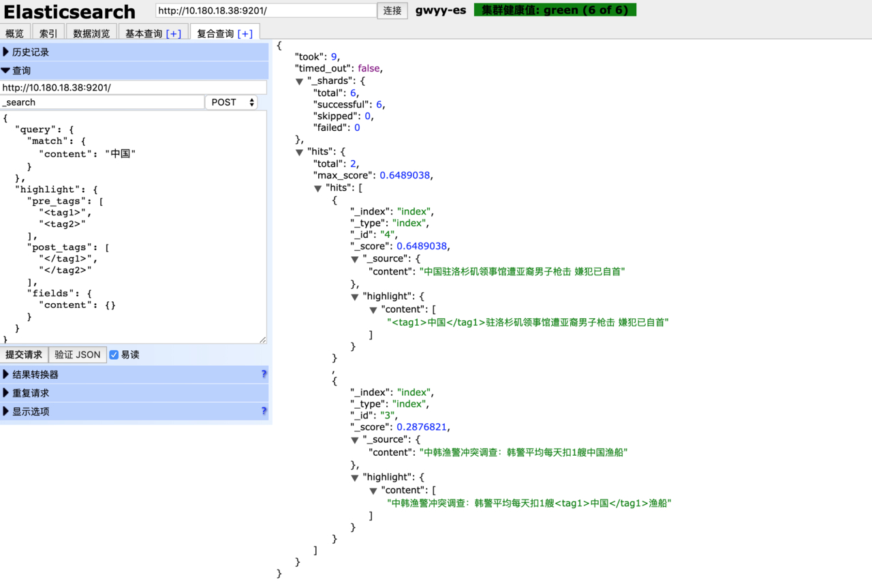Image resolution: width=872 pixels, height=588 pixels.
Task: Open the 基本查询 tab
Action: point(144,33)
